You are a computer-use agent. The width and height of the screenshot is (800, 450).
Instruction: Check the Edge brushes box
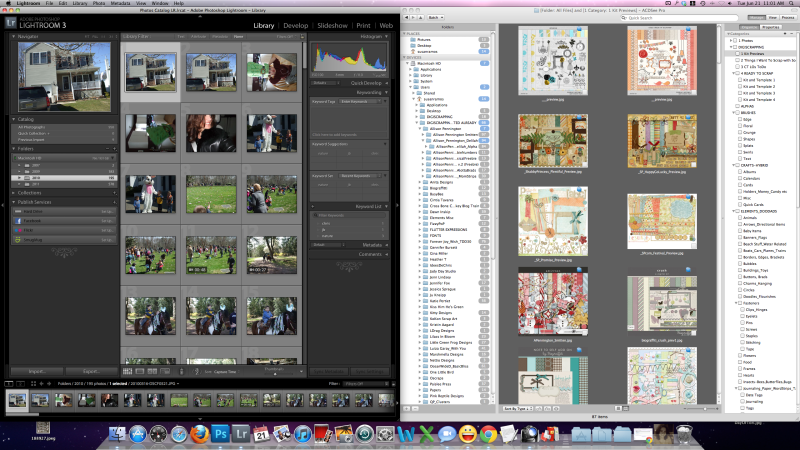click(740, 119)
